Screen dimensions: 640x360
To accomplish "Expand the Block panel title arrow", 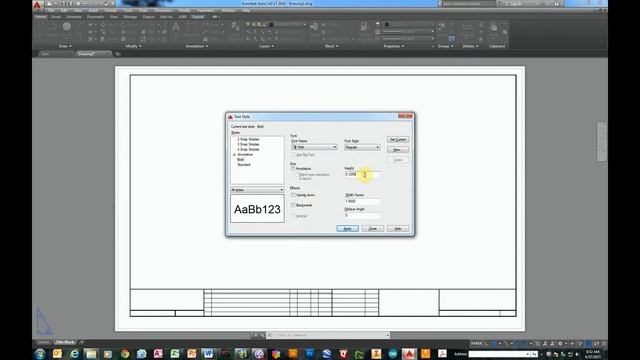I will coord(337,47).
